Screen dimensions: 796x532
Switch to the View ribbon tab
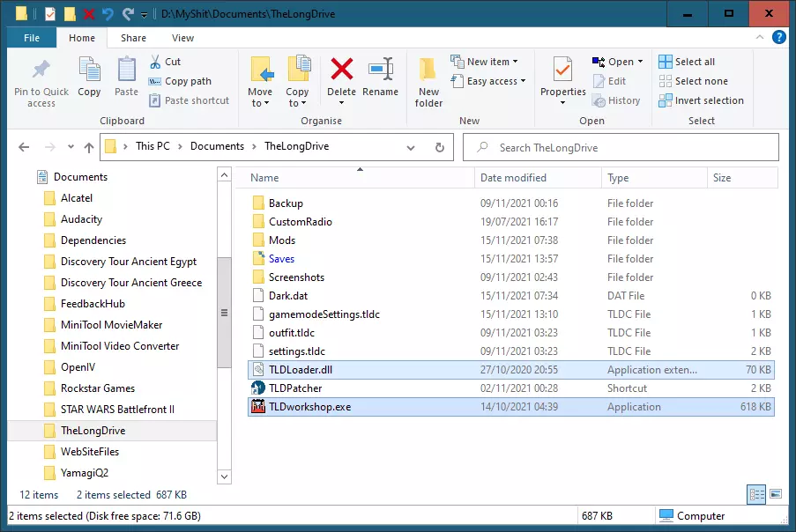(182, 38)
